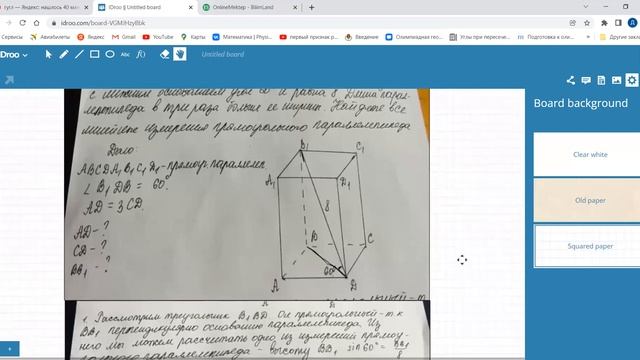Image resolution: width=640 pixels, height=360 pixels.
Task: Open a new browser tab
Action: (311, 7)
